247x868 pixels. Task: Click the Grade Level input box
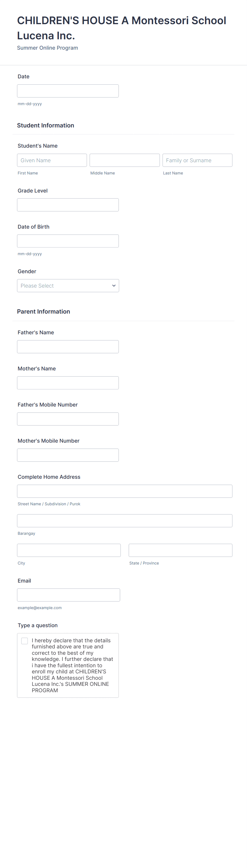[x=68, y=205]
